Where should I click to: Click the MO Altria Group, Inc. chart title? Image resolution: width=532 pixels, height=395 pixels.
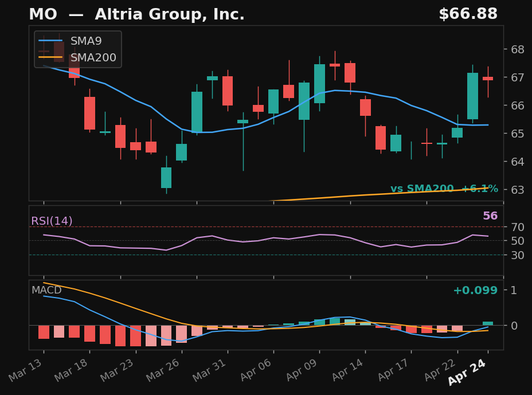[x=136, y=15]
